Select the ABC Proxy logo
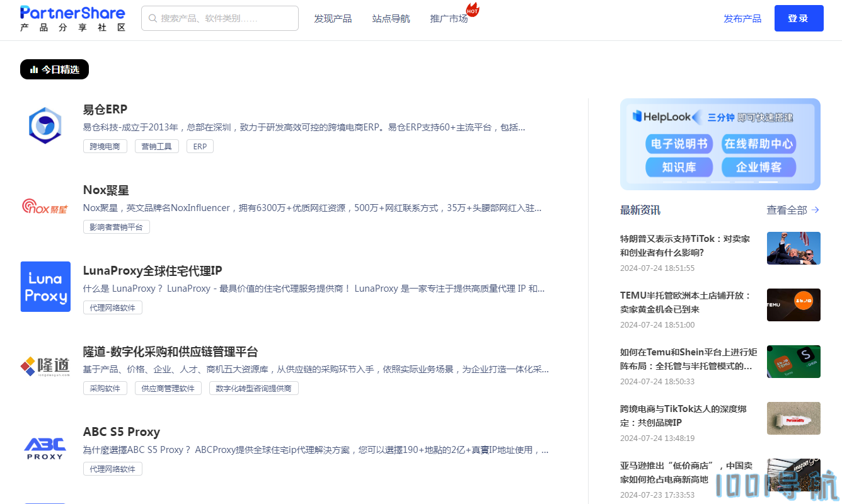 45,448
